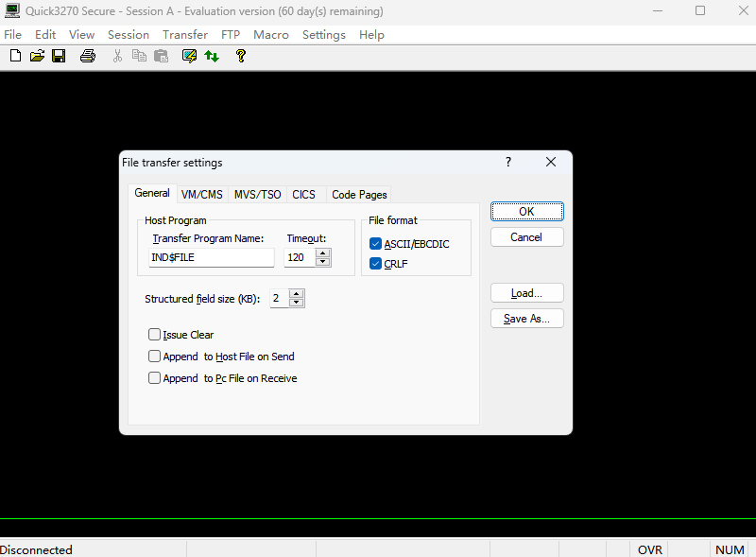Click the Timeout value field

coord(300,257)
